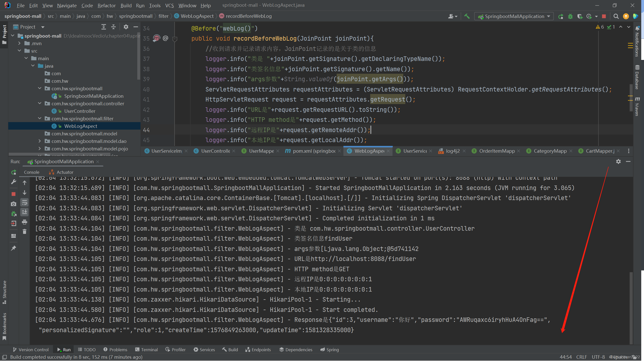Screen dimensions: 644x361
Task: Stop the running application with red square
Action: point(604,16)
